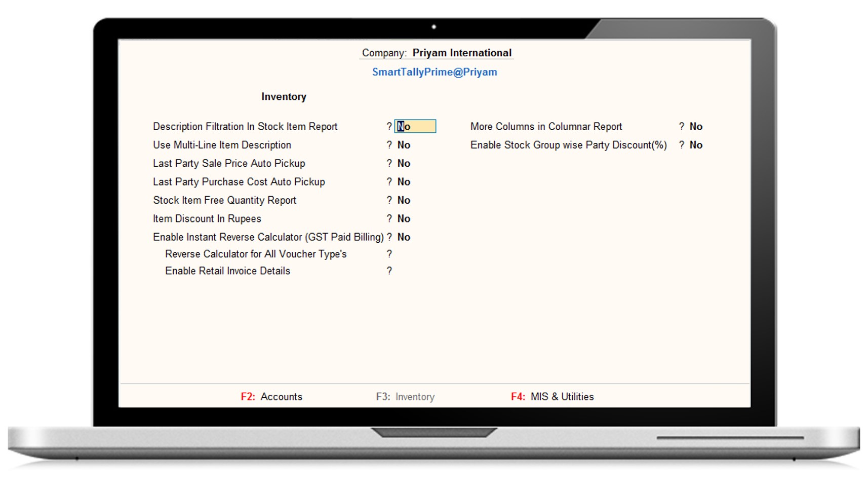Click Item Discount In Rupees label
Viewport: 868px width, 489px height.
[207, 218]
